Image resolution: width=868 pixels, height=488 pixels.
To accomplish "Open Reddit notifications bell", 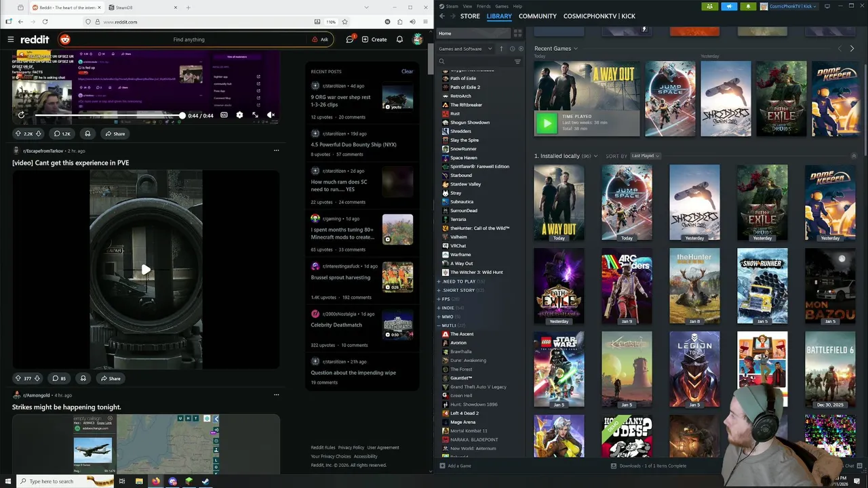I will 399,39.
